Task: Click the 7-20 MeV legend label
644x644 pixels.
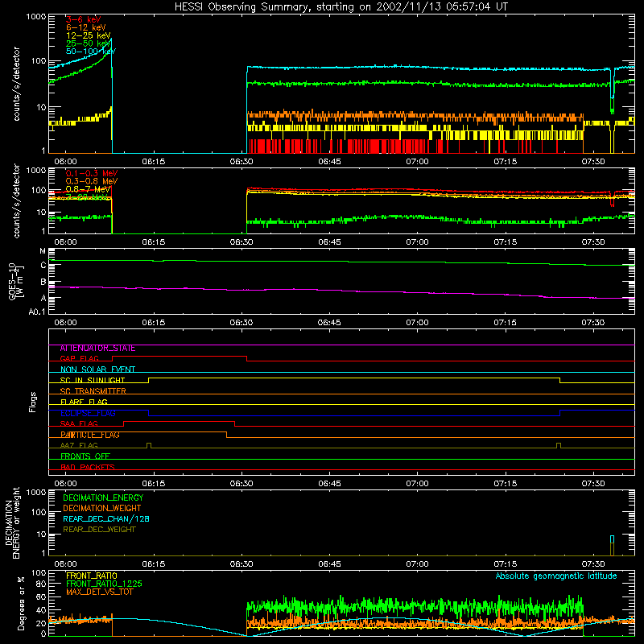Action: tap(87, 197)
